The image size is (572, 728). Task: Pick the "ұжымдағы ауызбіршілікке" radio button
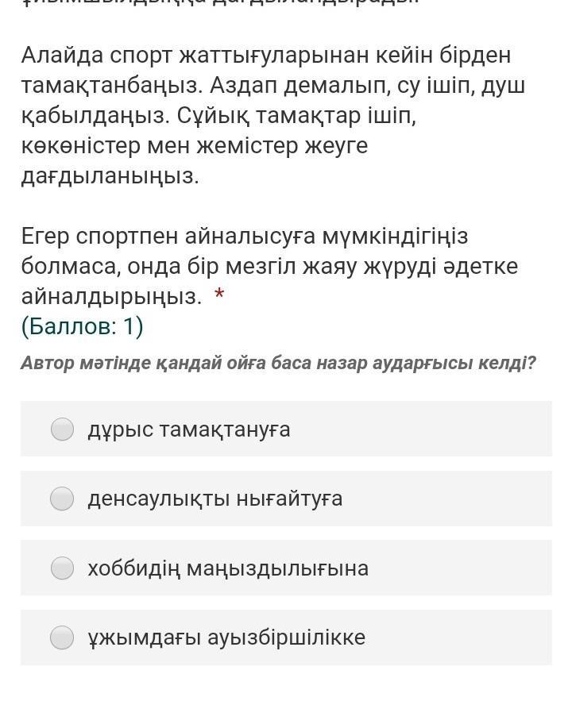(x=62, y=637)
